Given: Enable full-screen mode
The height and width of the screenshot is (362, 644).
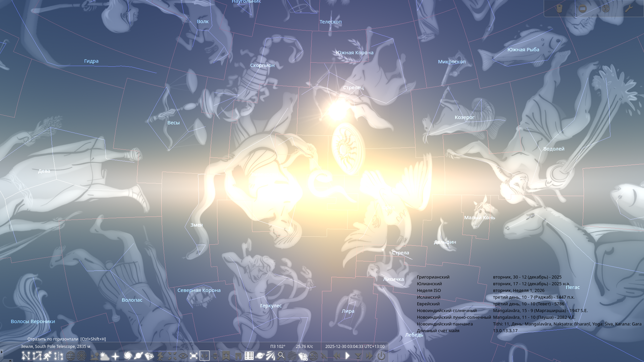Looking at the screenshot, I should 194,356.
